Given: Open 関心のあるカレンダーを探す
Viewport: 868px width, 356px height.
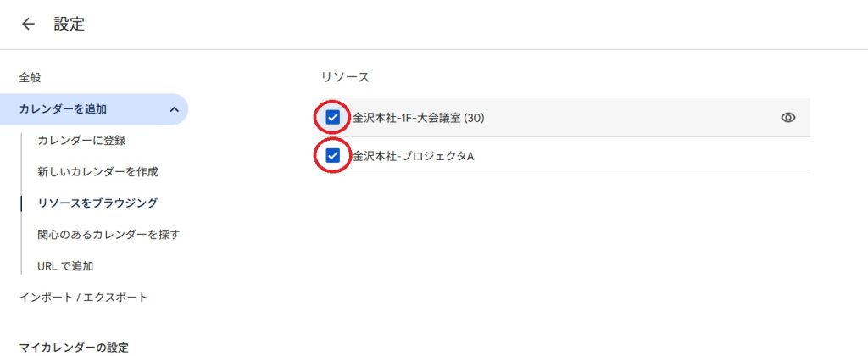Looking at the screenshot, I should click(x=108, y=235).
